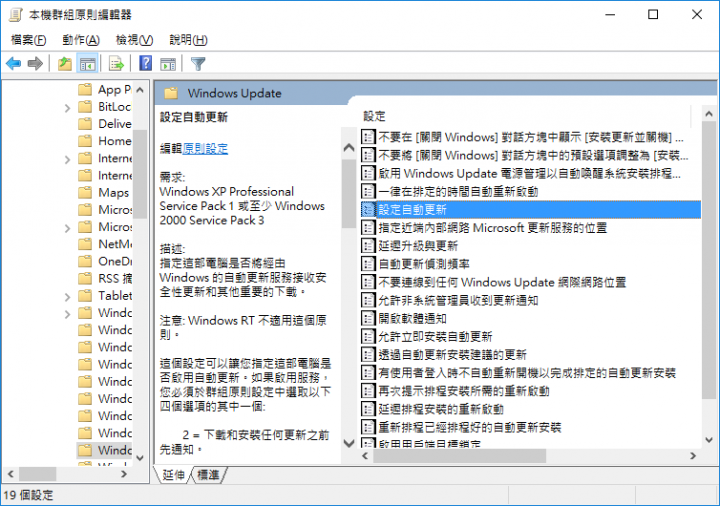Click the folder icon next to Home

click(x=85, y=141)
